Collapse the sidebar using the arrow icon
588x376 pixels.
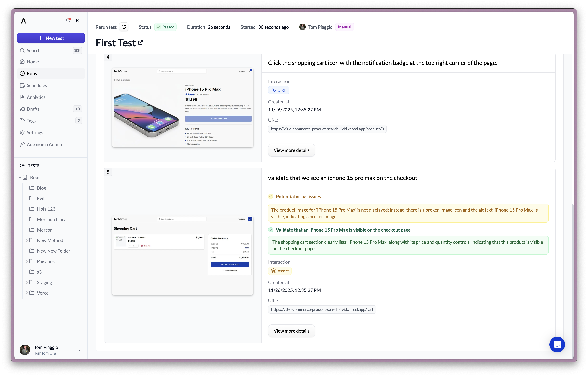(x=77, y=21)
